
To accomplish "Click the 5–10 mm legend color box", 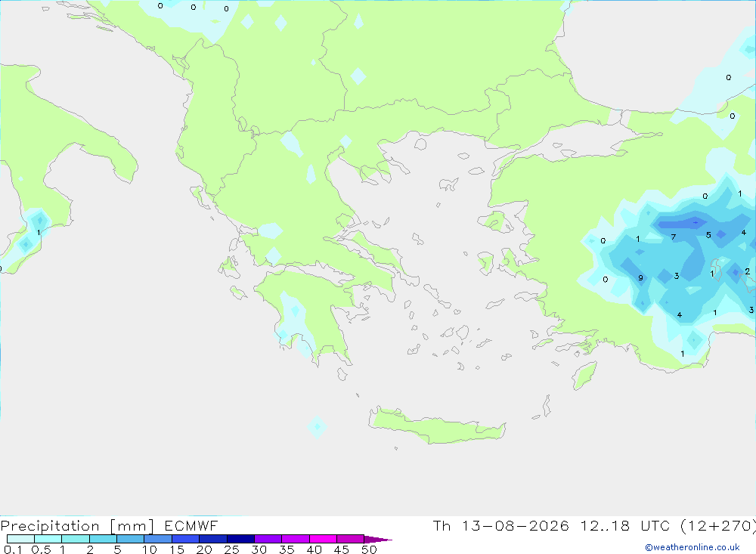I will pos(131,539).
